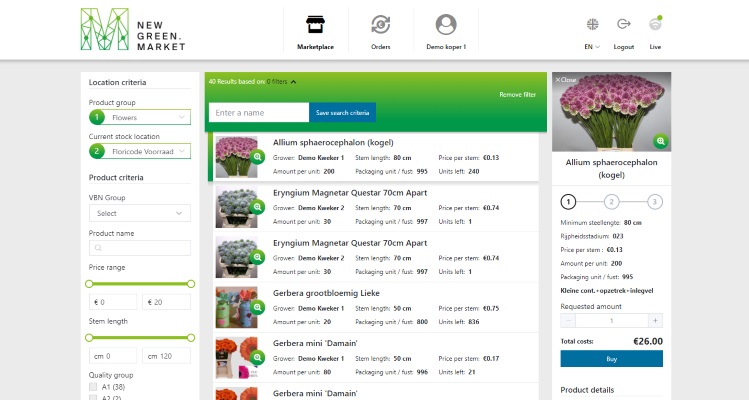Image resolution: width=749 pixels, height=400 pixels.
Task: Open the VBN Group Select dropdown
Action: point(140,213)
